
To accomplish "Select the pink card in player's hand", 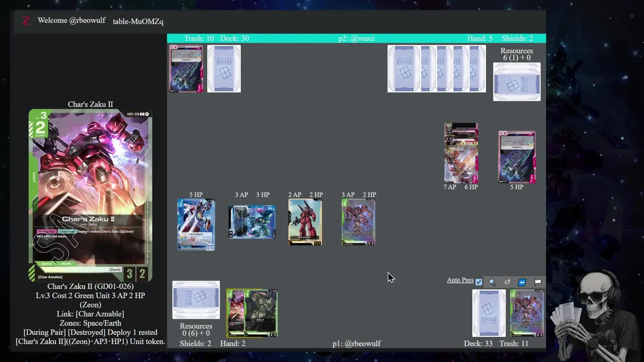I will 235,313.
